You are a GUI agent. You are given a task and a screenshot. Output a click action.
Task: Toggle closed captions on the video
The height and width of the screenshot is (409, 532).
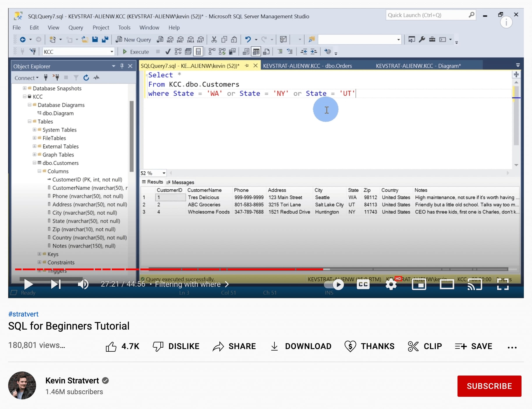click(x=363, y=284)
